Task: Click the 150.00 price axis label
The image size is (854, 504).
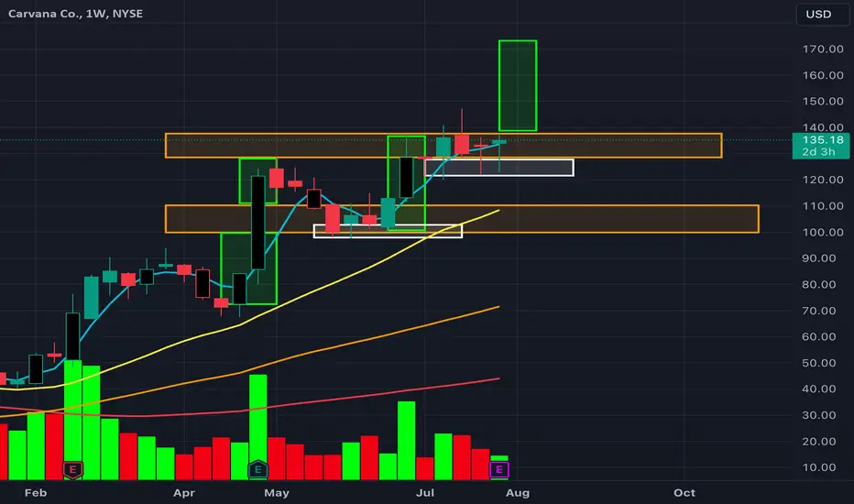Action: tap(823, 102)
